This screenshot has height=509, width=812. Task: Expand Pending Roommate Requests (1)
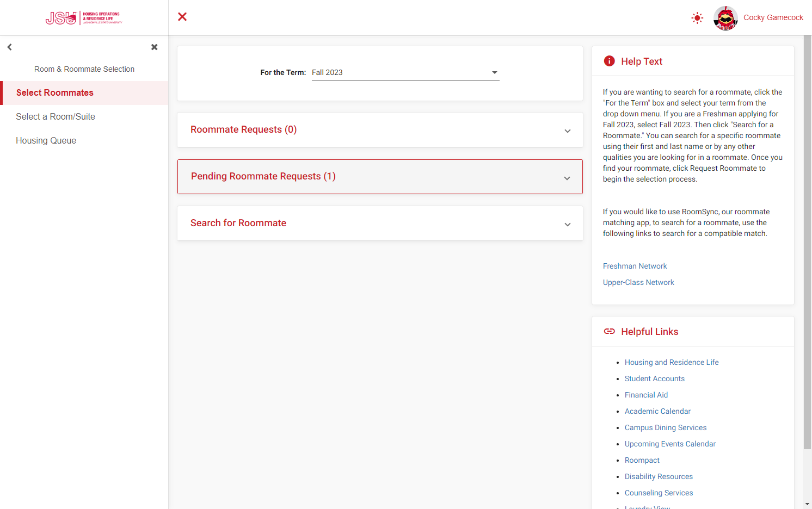click(380, 177)
